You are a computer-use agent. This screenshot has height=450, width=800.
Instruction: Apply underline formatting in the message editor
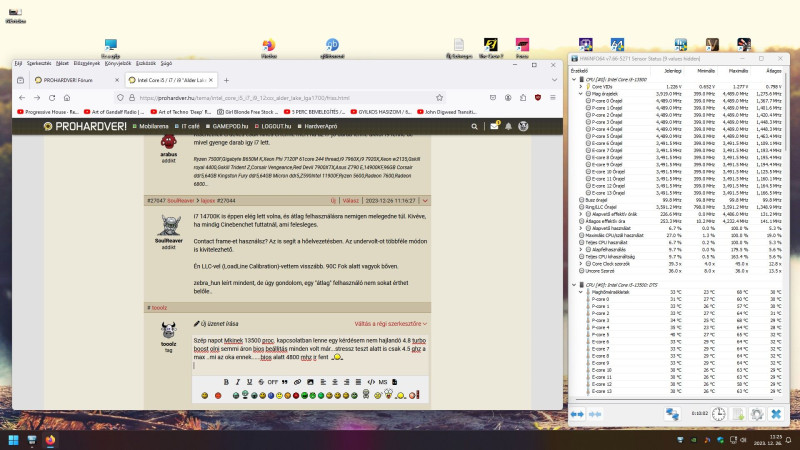[x=249, y=382]
